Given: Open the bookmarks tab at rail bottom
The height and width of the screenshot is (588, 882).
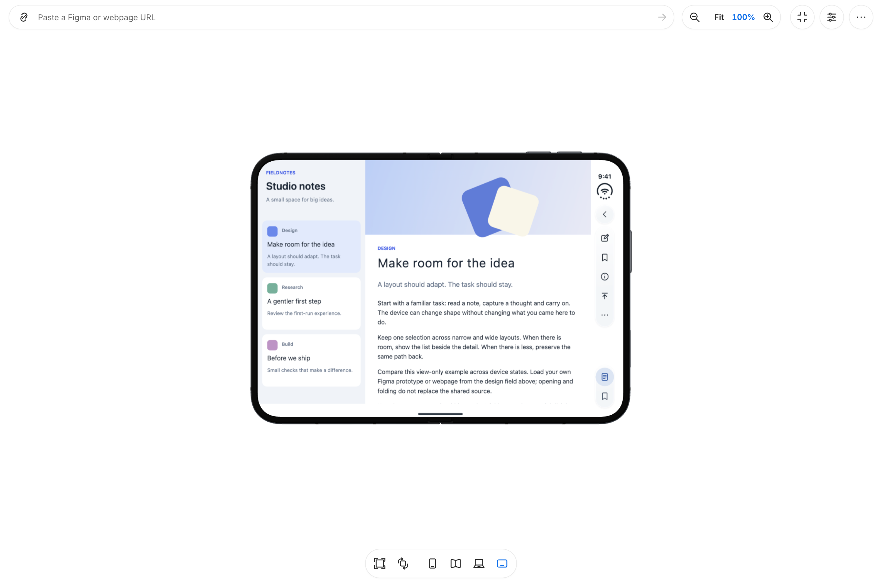Looking at the screenshot, I should 605,396.
